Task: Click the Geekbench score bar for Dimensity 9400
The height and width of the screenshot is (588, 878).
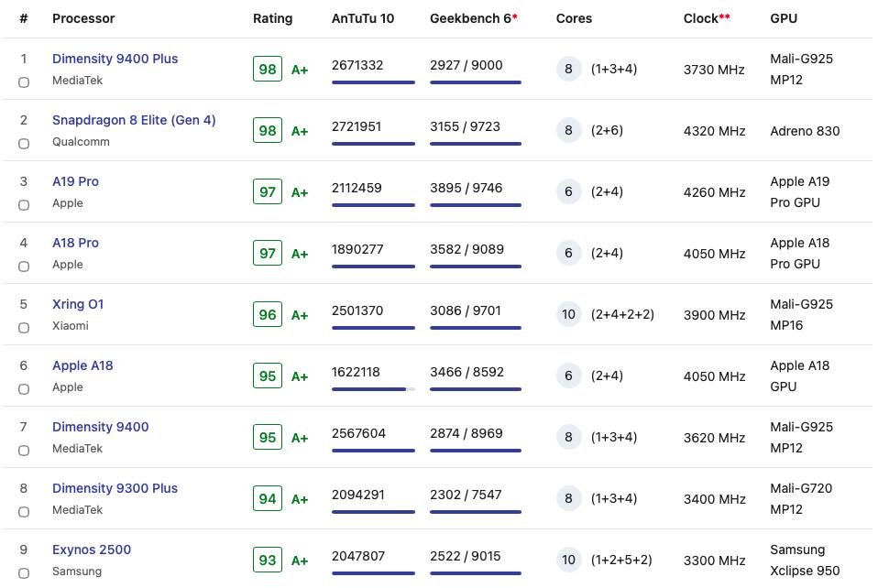Action: pyautogui.click(x=475, y=451)
